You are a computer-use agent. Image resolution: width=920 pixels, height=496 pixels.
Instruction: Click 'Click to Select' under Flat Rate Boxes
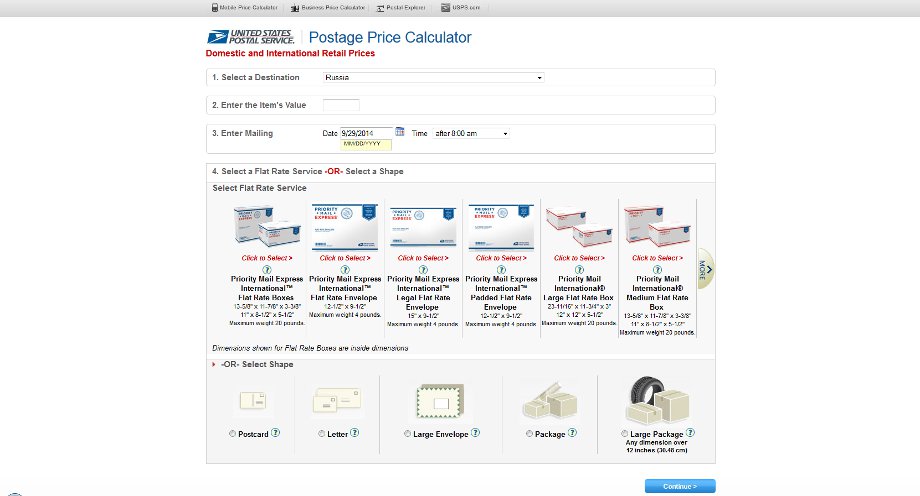267,258
